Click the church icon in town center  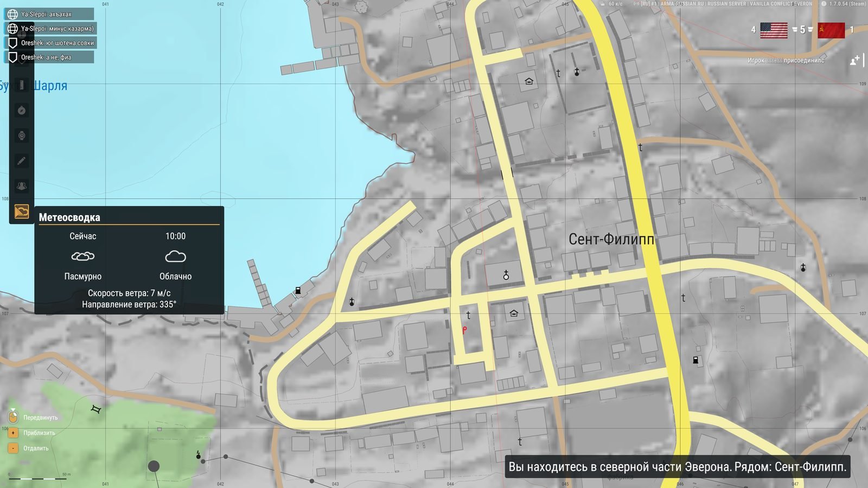coord(506,275)
